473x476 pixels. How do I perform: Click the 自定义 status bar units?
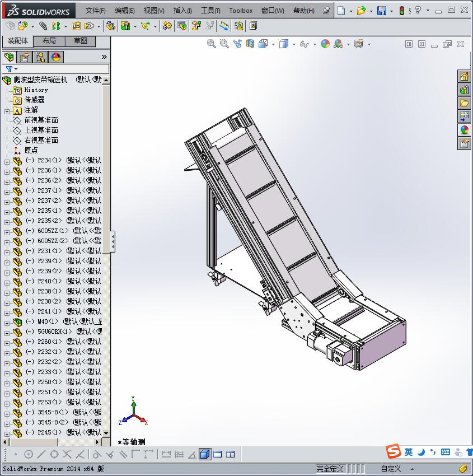pyautogui.click(x=391, y=468)
